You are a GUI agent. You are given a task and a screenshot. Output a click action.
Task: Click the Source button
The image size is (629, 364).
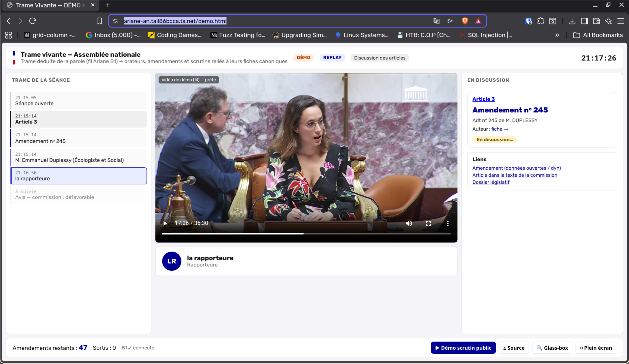pos(514,348)
